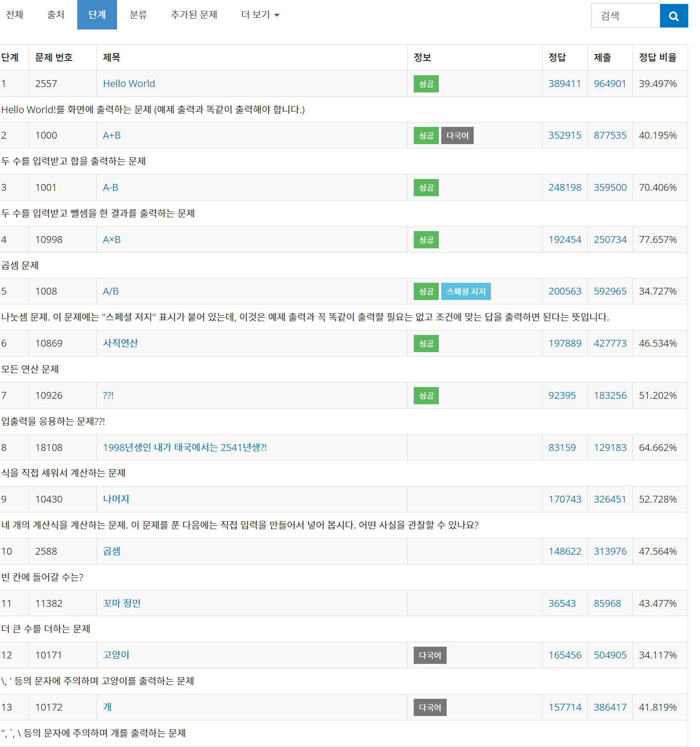Open the Hello World problem link

click(129, 84)
